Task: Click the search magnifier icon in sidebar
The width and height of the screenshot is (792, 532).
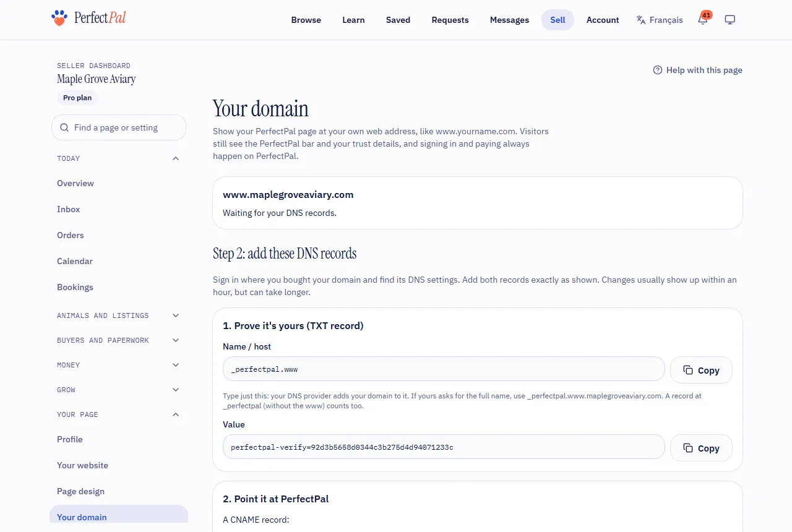Action: pos(64,127)
